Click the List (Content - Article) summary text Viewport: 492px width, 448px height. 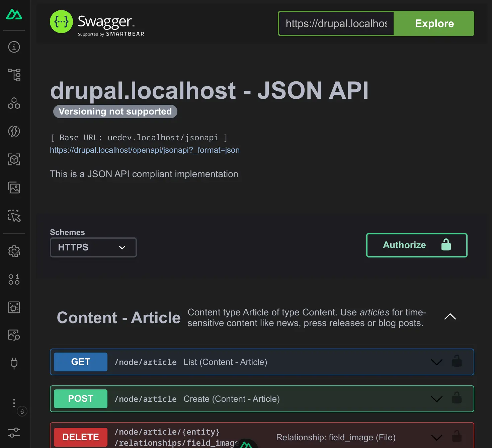[x=225, y=362]
